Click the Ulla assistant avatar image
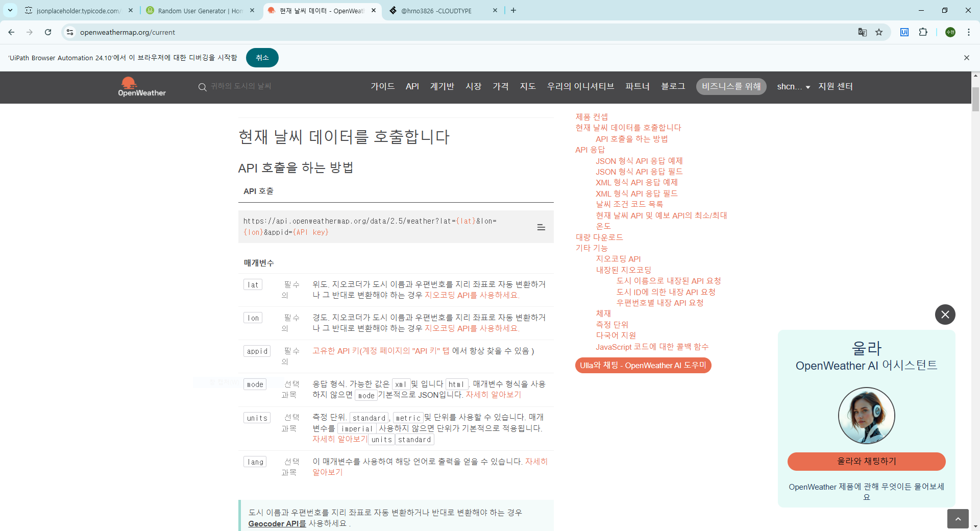 click(867, 416)
